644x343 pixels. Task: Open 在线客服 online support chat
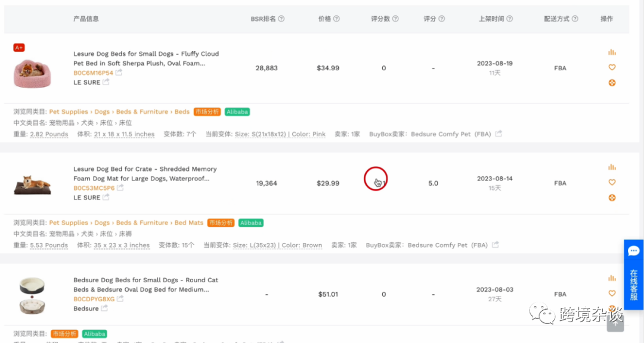coord(634,274)
